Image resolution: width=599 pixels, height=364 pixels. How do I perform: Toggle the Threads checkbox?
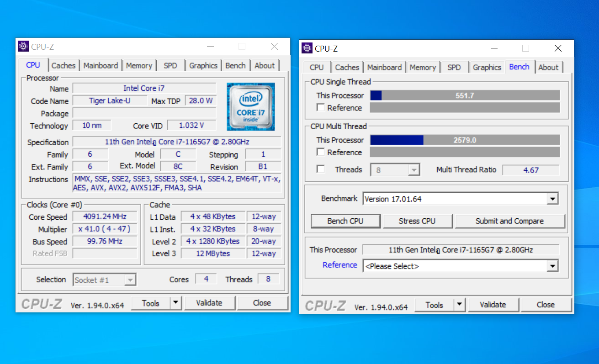click(x=321, y=169)
